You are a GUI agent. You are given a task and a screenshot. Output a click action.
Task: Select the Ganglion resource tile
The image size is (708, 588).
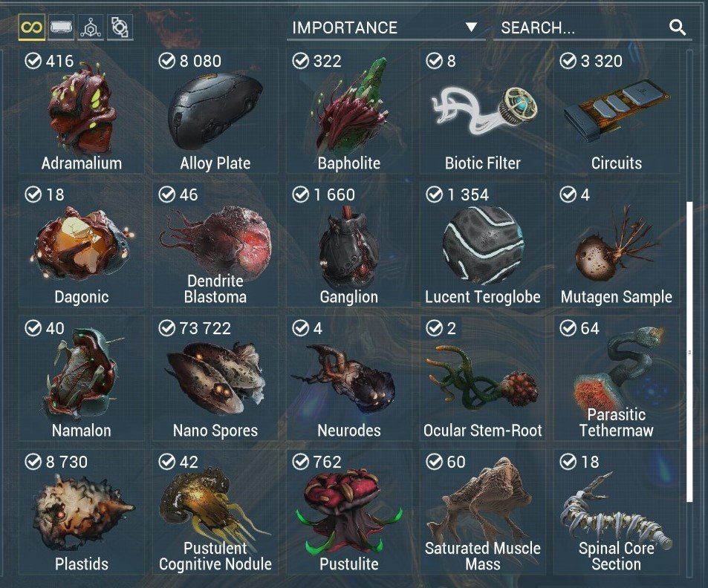(x=349, y=244)
